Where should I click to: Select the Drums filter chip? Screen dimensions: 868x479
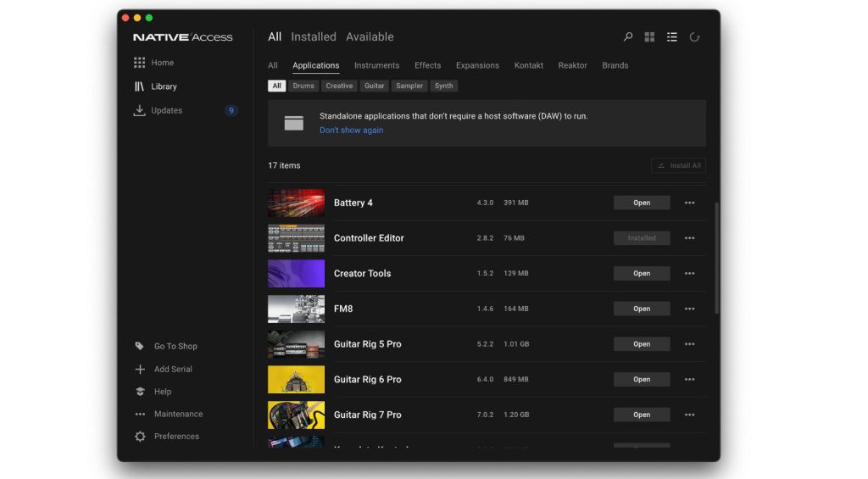[303, 86]
